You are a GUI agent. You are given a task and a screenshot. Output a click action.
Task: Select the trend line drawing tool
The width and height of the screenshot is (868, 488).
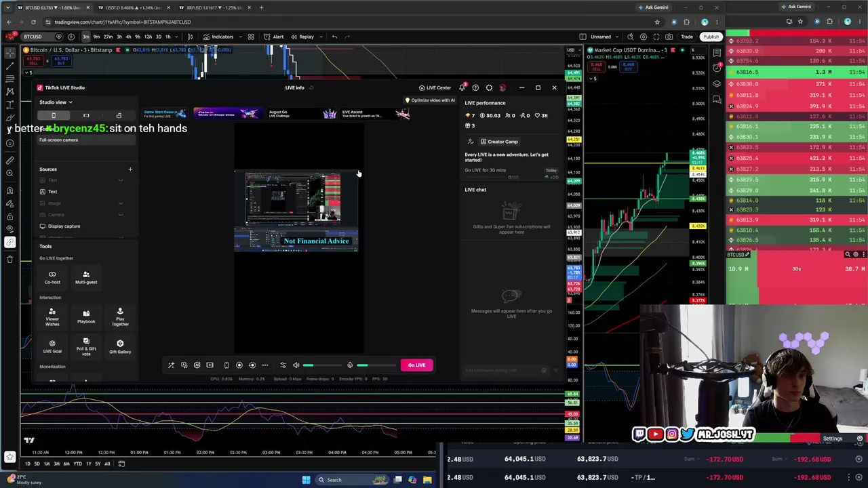click(x=10, y=66)
